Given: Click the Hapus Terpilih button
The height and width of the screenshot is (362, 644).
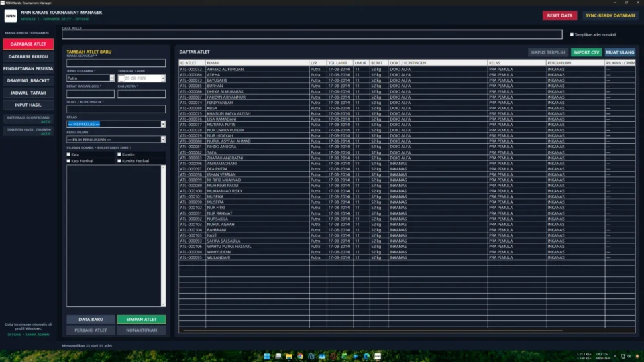Looking at the screenshot, I should click(x=548, y=52).
